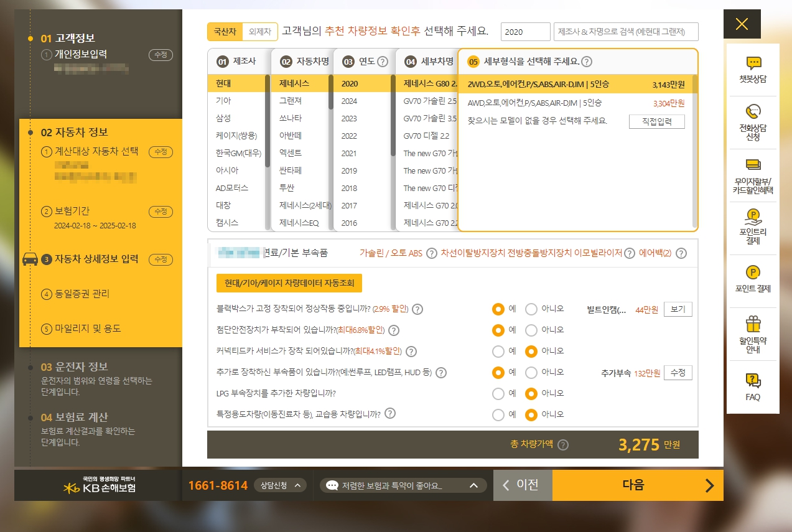
Task: Click 보기 button for 빌트인캠
Action: (x=678, y=309)
